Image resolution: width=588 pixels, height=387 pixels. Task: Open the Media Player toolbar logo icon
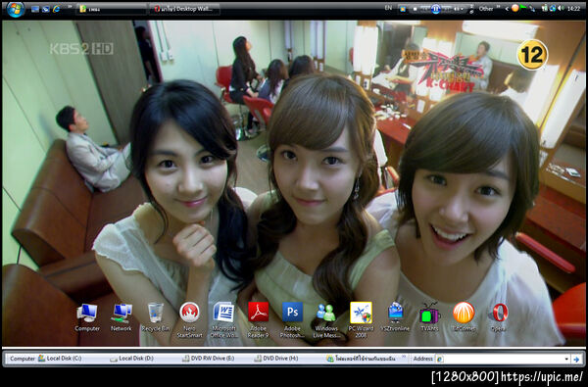pos(403,9)
